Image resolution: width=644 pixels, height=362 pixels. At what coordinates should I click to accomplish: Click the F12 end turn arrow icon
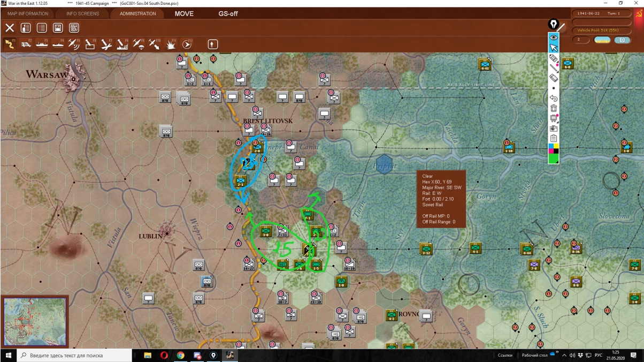(x=187, y=44)
